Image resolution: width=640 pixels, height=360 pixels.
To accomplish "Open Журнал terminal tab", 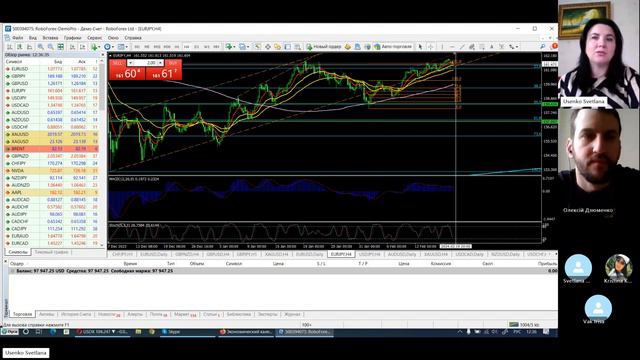I will pyautogui.click(x=292, y=314).
